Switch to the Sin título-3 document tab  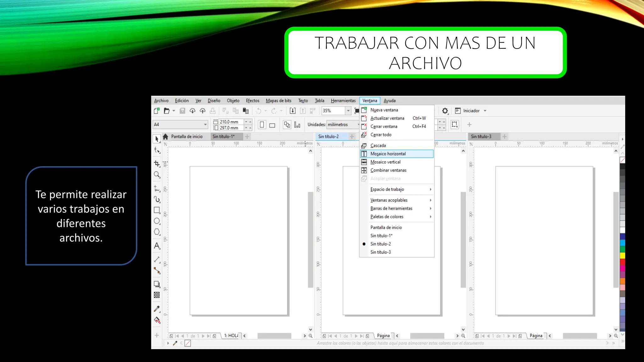pyautogui.click(x=484, y=136)
